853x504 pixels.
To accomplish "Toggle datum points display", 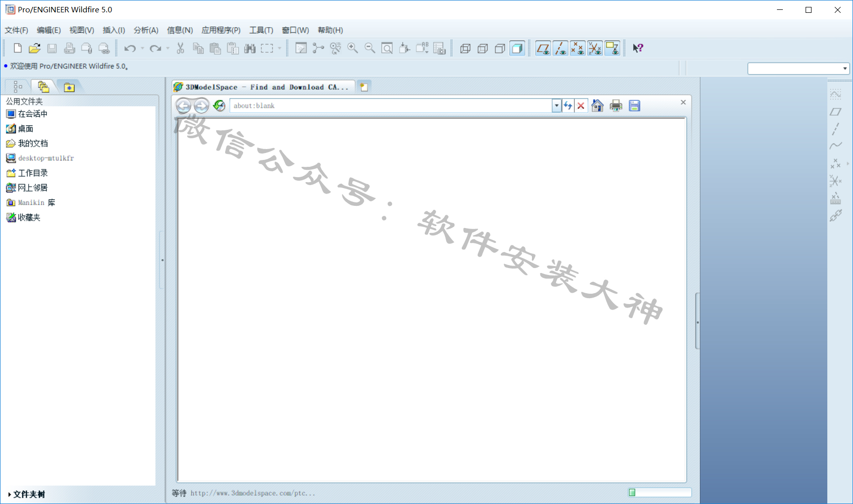I will coord(578,48).
